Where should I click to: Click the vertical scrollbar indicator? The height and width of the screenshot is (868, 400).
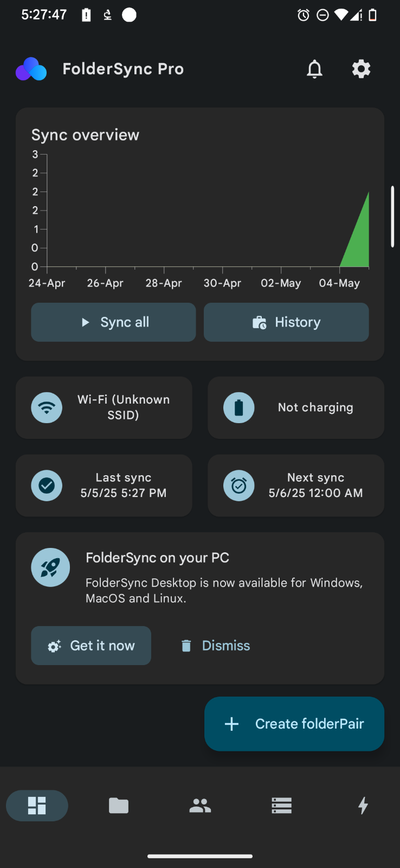coord(392,216)
